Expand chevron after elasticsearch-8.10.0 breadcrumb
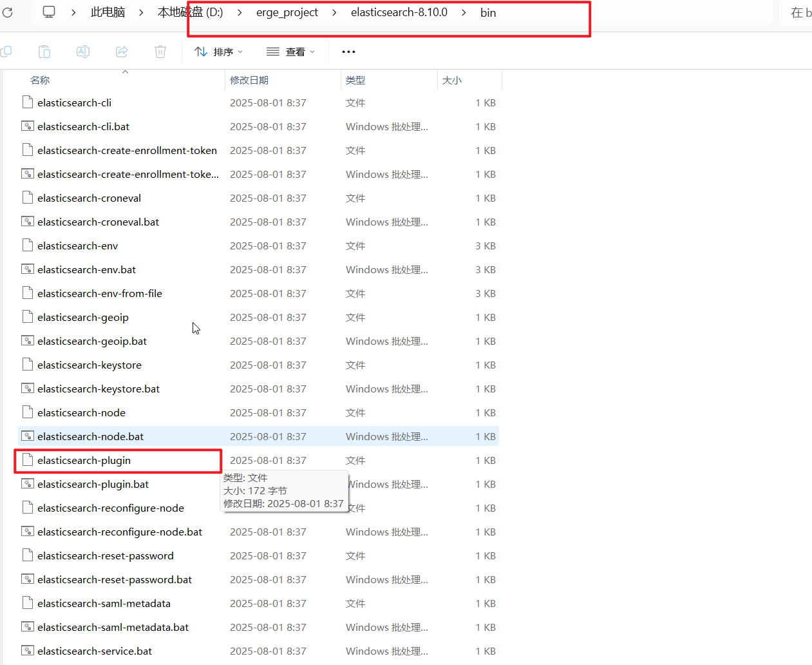The image size is (812, 665). pyautogui.click(x=464, y=12)
